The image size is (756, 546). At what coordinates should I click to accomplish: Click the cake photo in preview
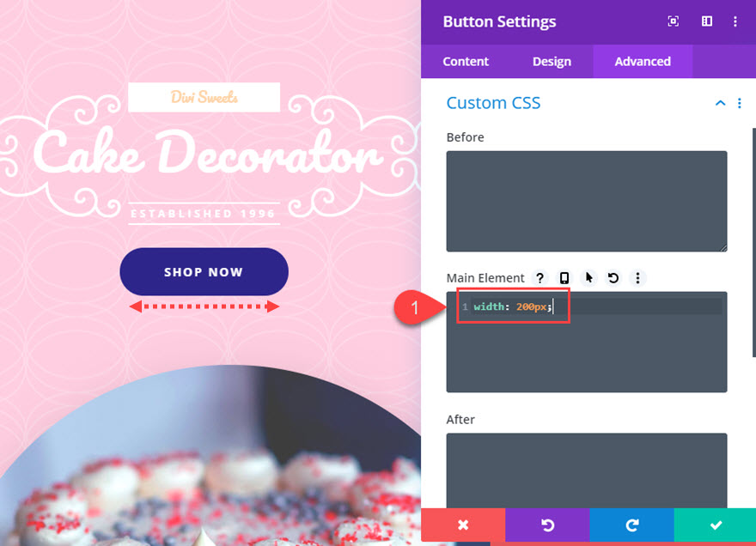coord(210,455)
